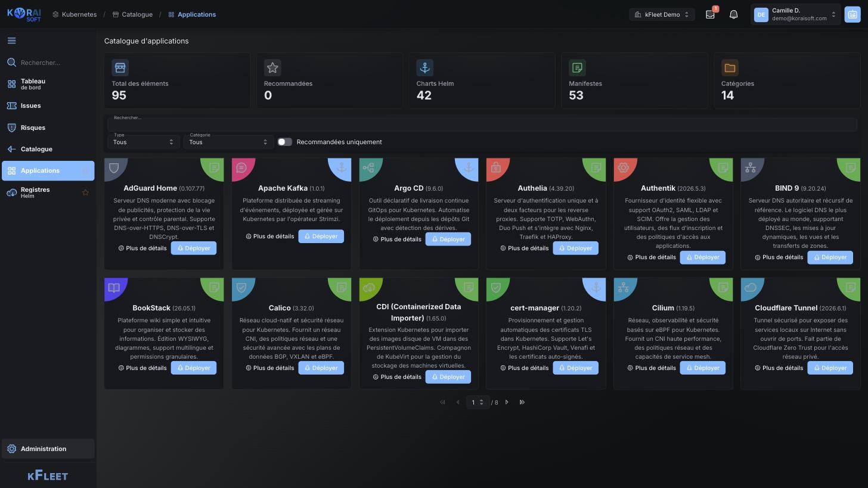
Task: Click Apache Kafka chat corner icon
Action: pyautogui.click(x=241, y=167)
